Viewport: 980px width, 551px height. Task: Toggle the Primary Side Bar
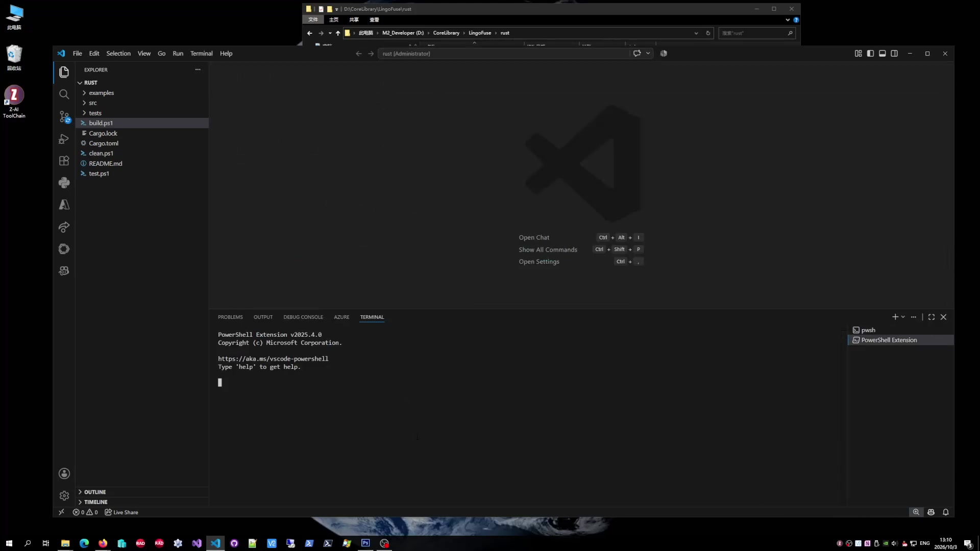coord(870,53)
